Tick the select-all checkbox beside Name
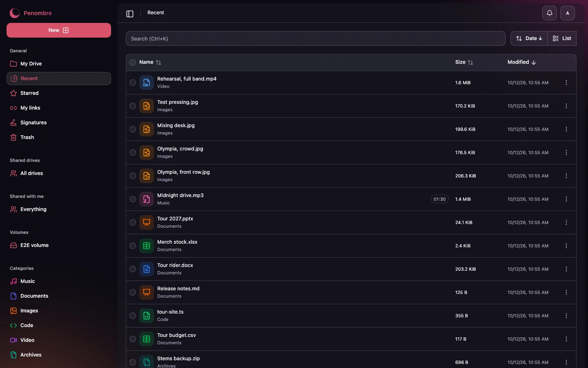 pyautogui.click(x=133, y=63)
